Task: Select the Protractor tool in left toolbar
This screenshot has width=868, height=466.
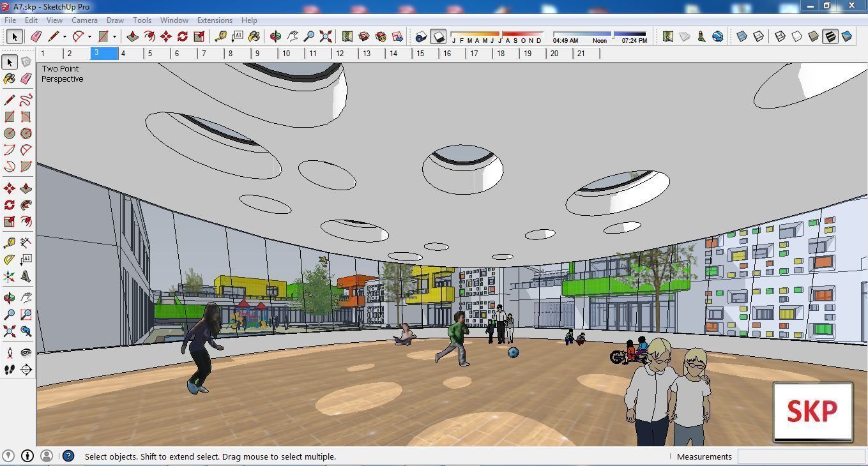Action: pos(10,260)
